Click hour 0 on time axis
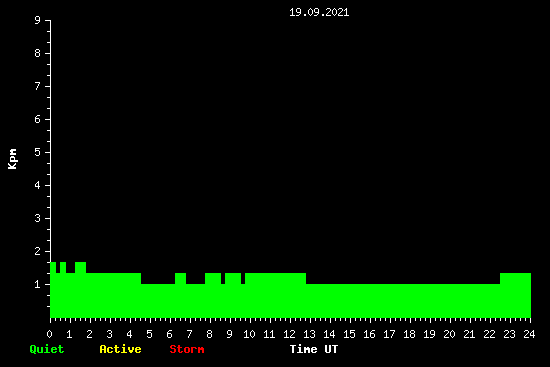The width and height of the screenshot is (550, 367). (49, 334)
